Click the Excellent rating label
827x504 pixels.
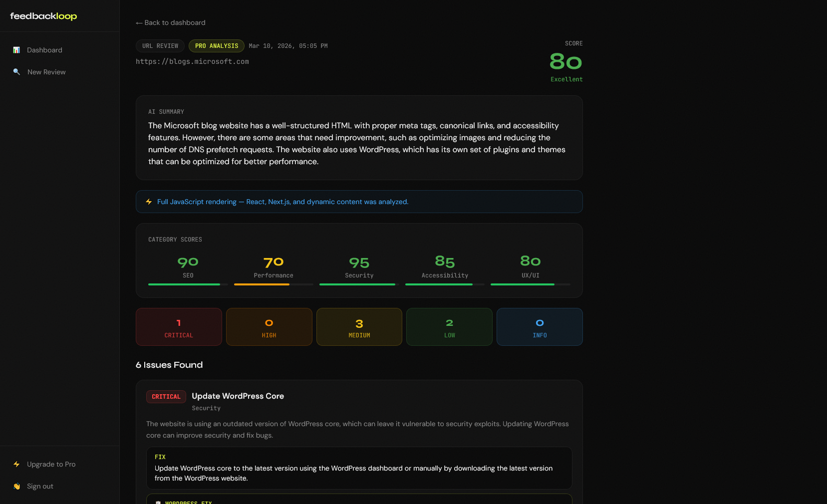[566, 79]
